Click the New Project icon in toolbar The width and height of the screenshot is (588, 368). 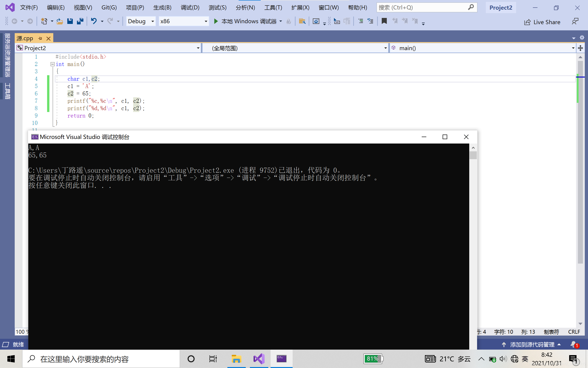tap(44, 21)
